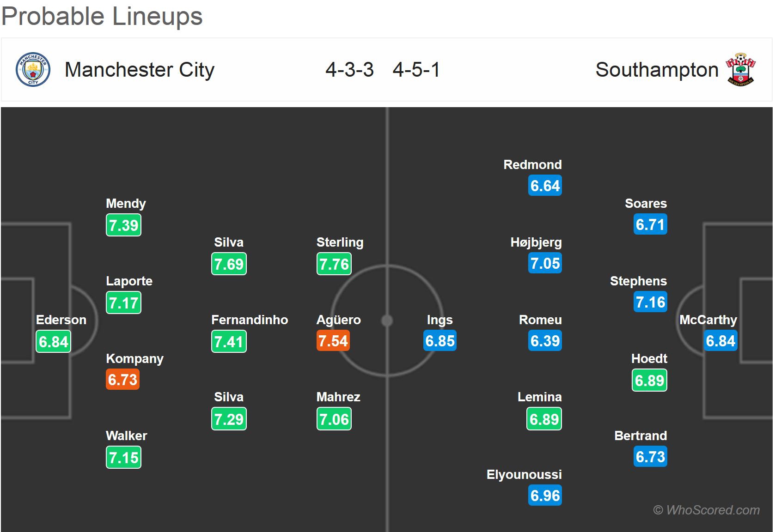Click the McCarthy goalkeeper name
The width and height of the screenshot is (775, 532).
click(x=708, y=320)
